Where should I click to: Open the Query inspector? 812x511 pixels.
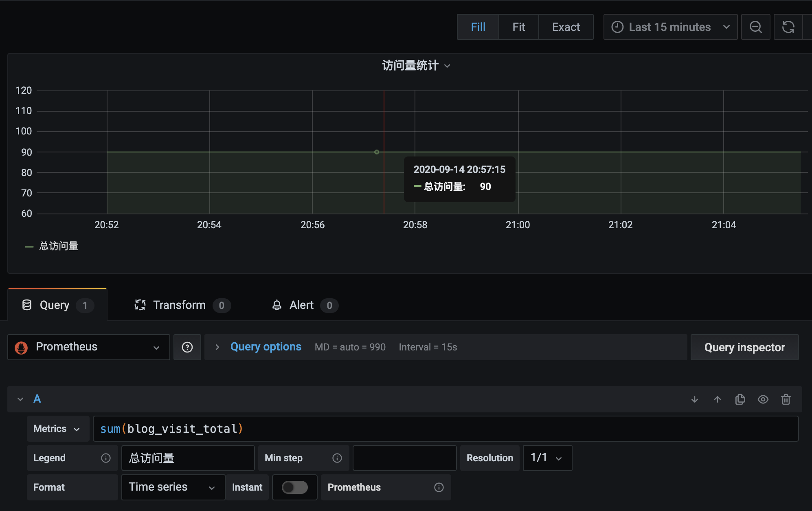pos(744,347)
